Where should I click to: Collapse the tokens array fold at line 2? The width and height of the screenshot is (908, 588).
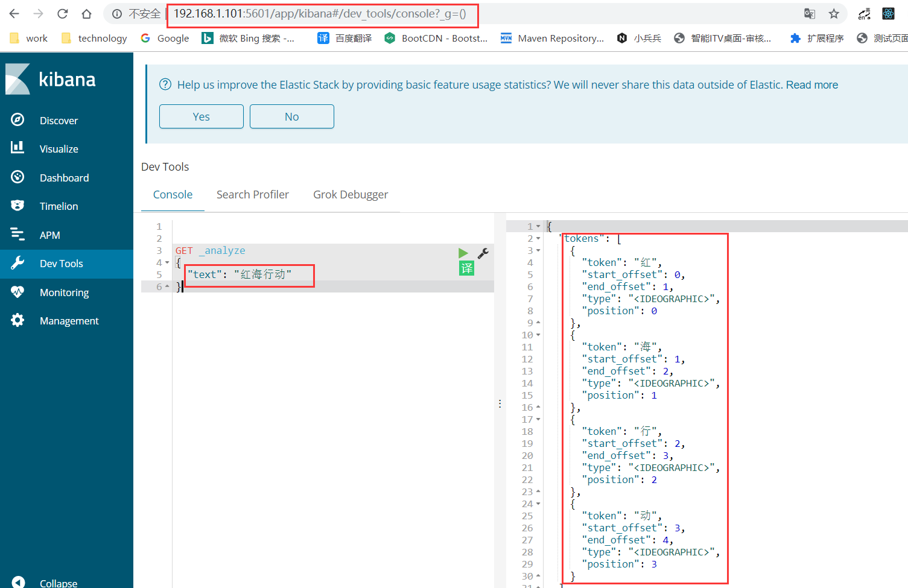click(x=538, y=238)
